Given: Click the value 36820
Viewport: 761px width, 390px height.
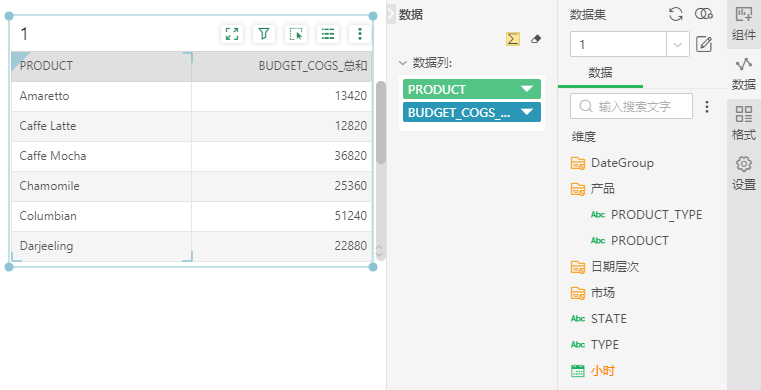Looking at the screenshot, I should click(350, 156).
